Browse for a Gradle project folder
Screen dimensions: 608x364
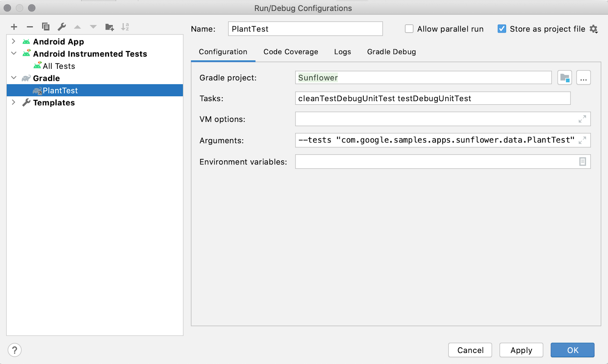[565, 78]
